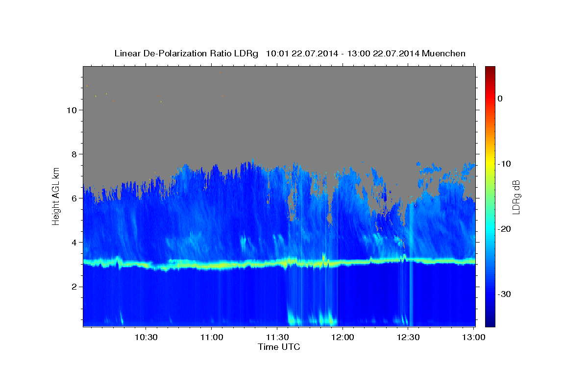Click the 11:30 time tick label
Image resolution: width=588 pixels, height=392 pixels.
tap(277, 338)
